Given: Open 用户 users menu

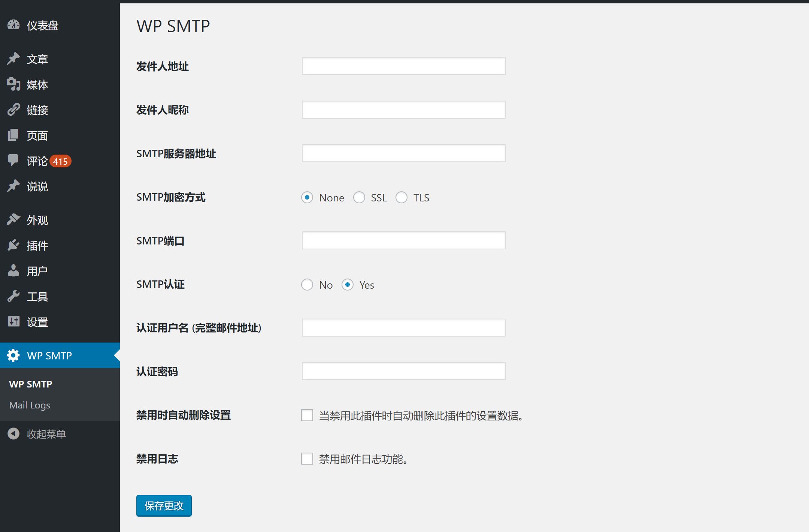Looking at the screenshot, I should click(60, 271).
